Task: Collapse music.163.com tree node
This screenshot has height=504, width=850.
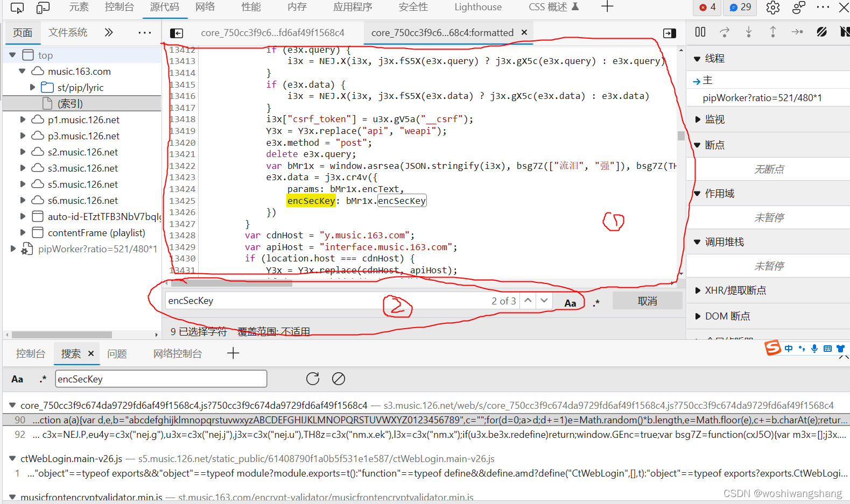Action: (x=22, y=72)
